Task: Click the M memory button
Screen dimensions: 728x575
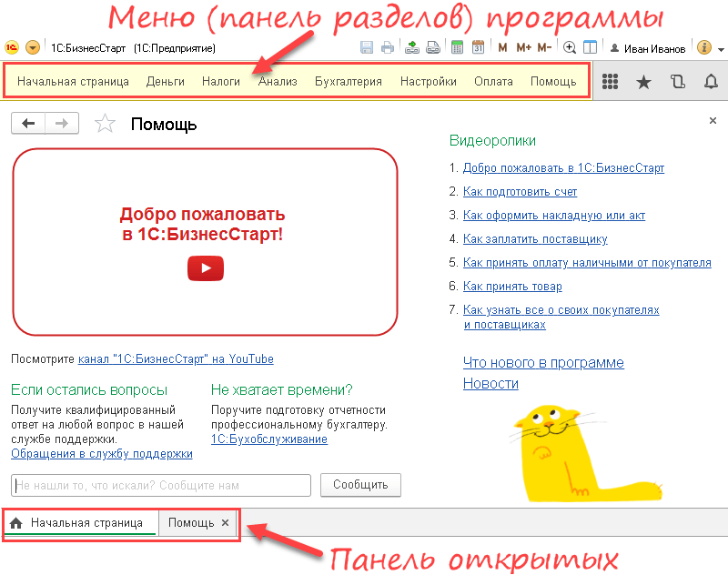Action: (502, 47)
